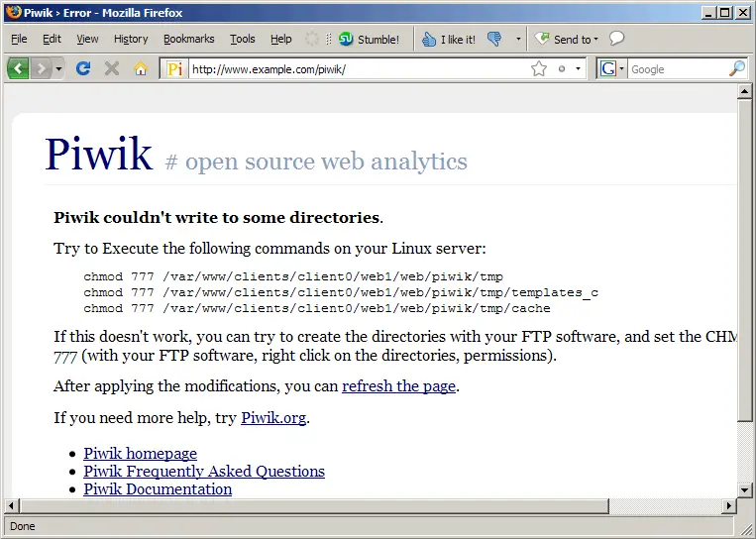
Task: Open the History menu
Action: [x=131, y=39]
